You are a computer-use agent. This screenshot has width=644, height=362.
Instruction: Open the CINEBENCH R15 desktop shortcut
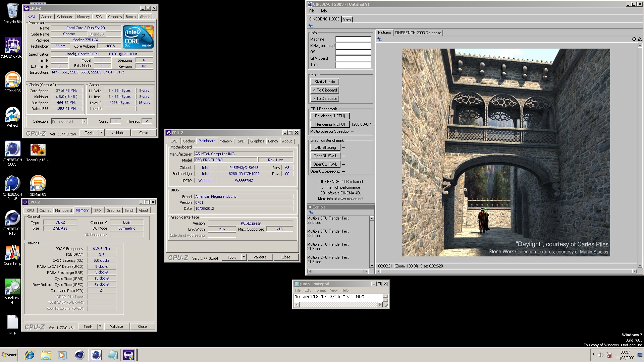[12, 222]
